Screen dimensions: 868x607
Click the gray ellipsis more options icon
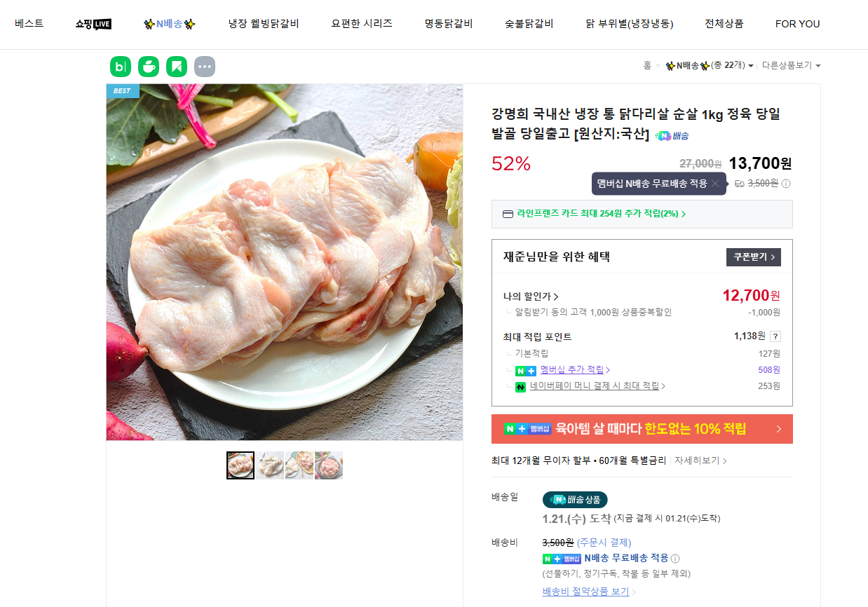click(x=204, y=67)
